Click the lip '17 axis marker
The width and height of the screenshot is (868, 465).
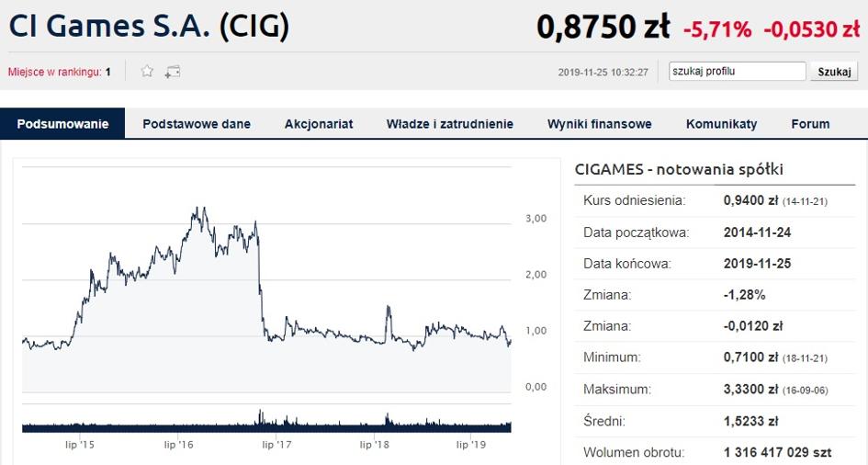(276, 445)
